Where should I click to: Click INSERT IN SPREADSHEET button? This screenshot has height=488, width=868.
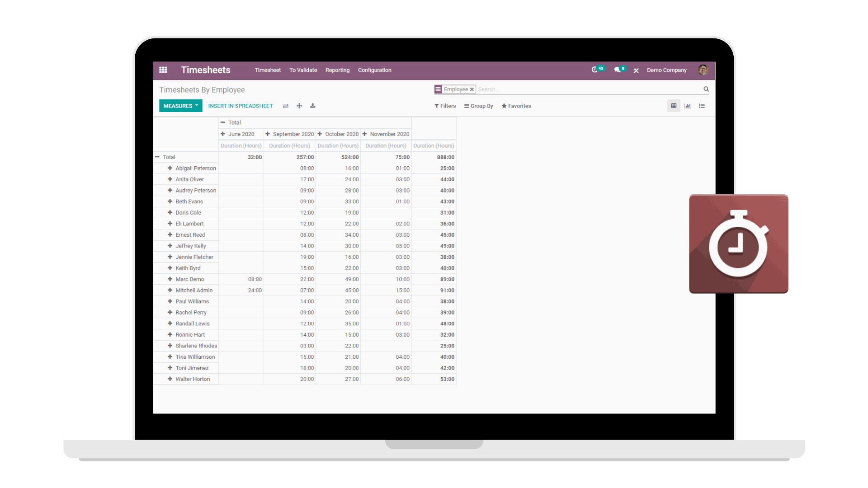[x=240, y=105]
